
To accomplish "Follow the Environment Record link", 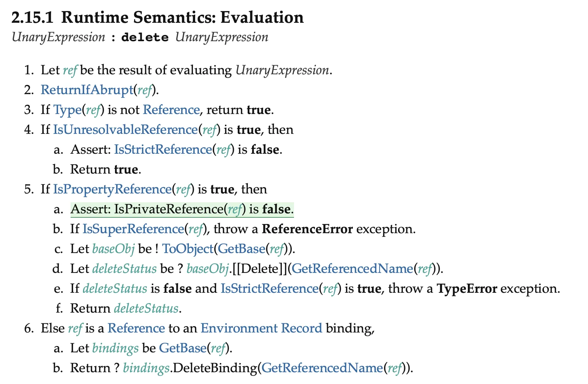I will [x=261, y=328].
